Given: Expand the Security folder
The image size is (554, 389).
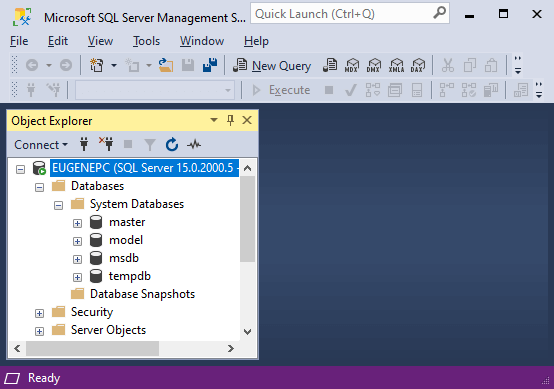Looking at the screenshot, I should [40, 313].
